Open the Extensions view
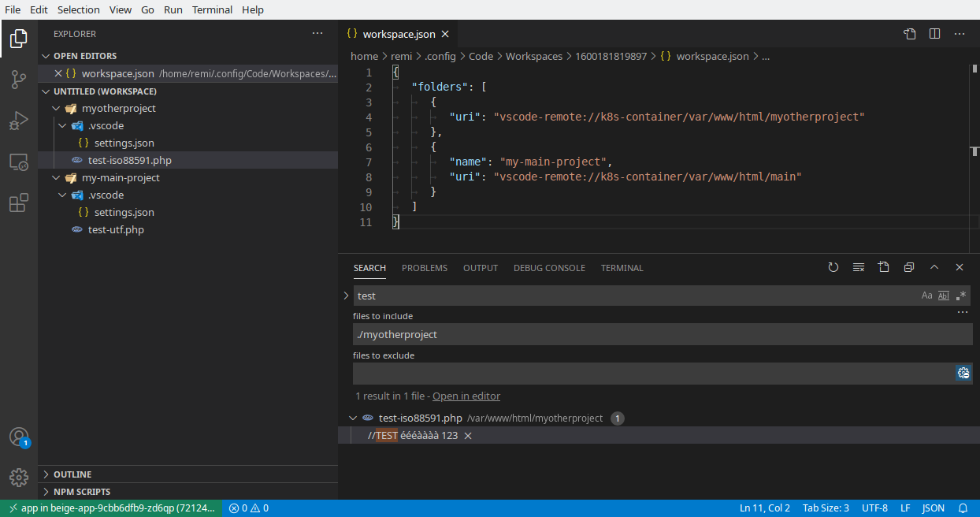 pos(19,203)
